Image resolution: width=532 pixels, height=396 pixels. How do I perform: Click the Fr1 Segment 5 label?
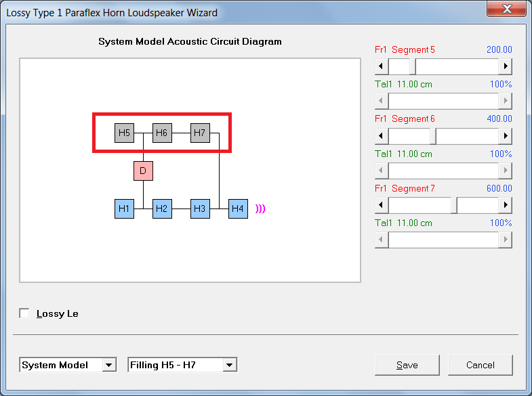pyautogui.click(x=405, y=49)
